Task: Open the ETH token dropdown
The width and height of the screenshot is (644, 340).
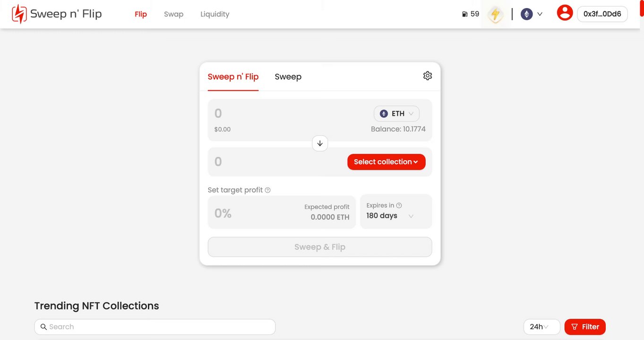Action: tap(397, 114)
